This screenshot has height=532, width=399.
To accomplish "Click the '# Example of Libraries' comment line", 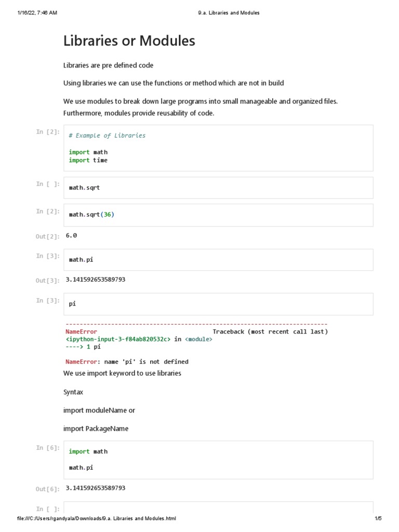I will pos(107,136).
